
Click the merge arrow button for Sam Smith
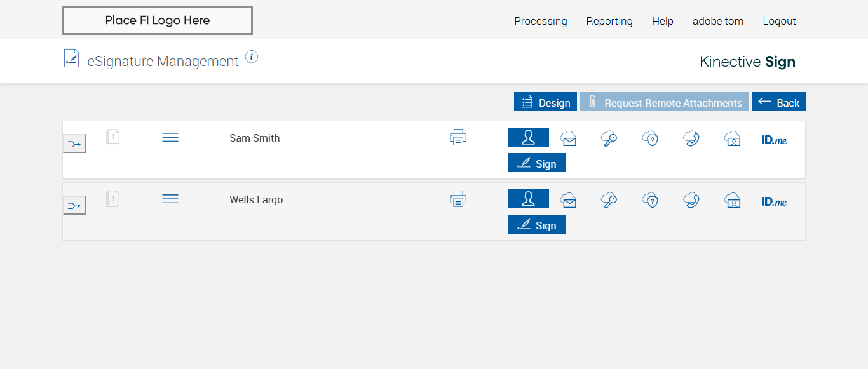74,144
